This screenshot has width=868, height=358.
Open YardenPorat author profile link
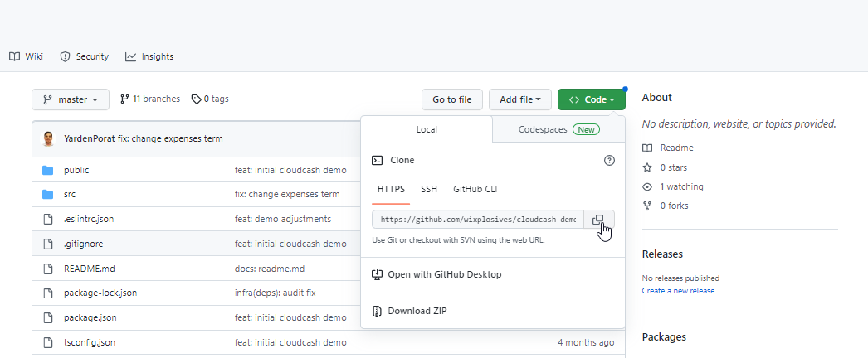click(x=90, y=138)
